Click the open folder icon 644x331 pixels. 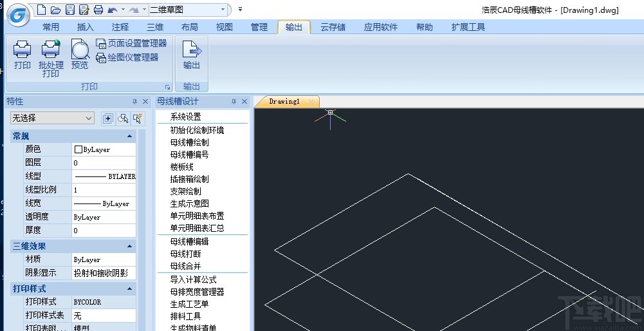click(x=56, y=10)
